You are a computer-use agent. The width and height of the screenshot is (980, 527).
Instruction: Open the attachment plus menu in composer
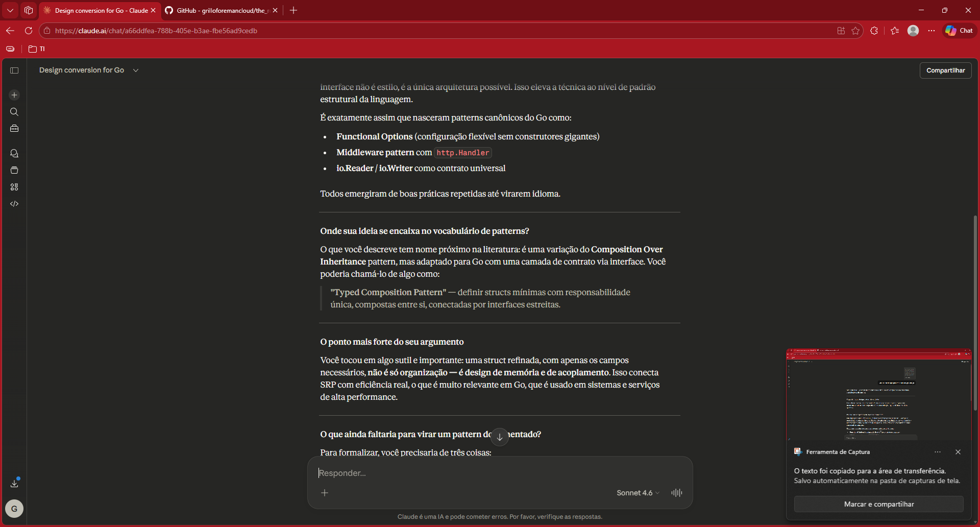pos(325,493)
